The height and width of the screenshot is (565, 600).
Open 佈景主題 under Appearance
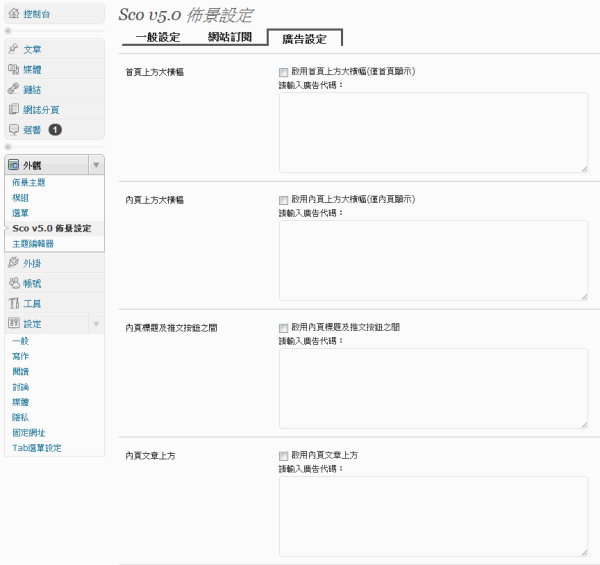click(x=29, y=182)
